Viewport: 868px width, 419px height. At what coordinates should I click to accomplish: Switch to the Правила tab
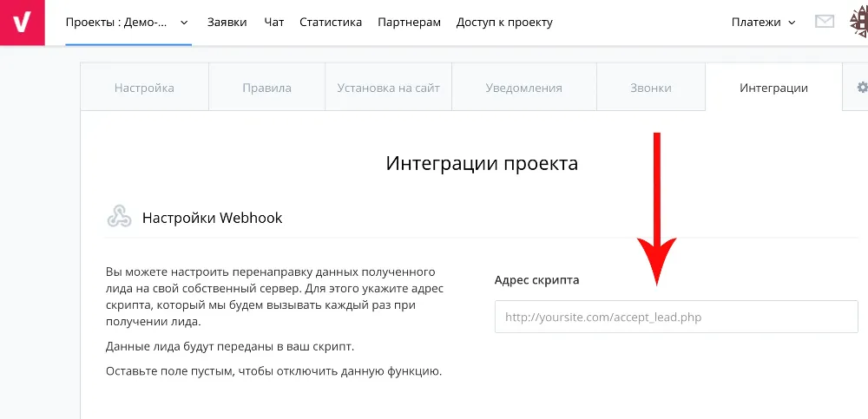tap(266, 88)
